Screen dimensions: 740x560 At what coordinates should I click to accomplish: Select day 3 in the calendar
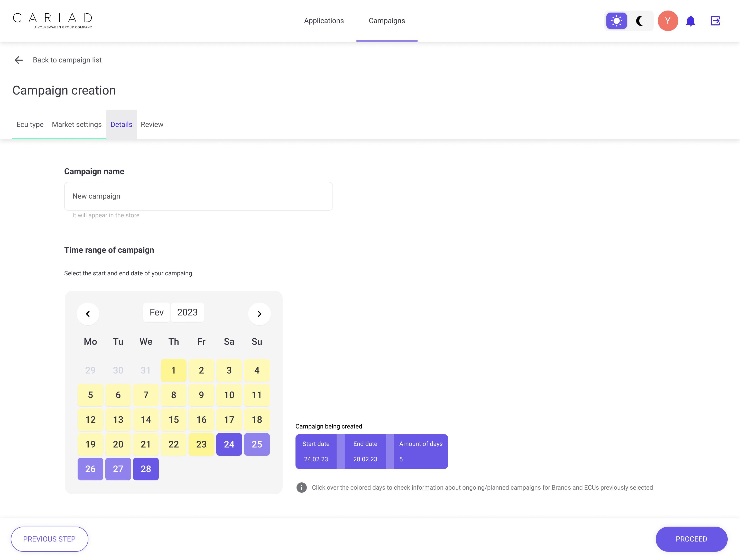[x=229, y=370]
